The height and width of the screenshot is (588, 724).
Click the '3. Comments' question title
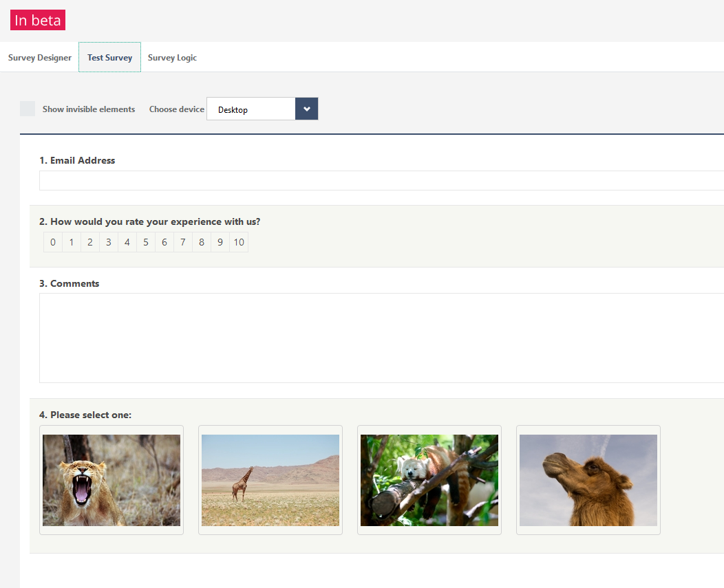click(x=70, y=283)
